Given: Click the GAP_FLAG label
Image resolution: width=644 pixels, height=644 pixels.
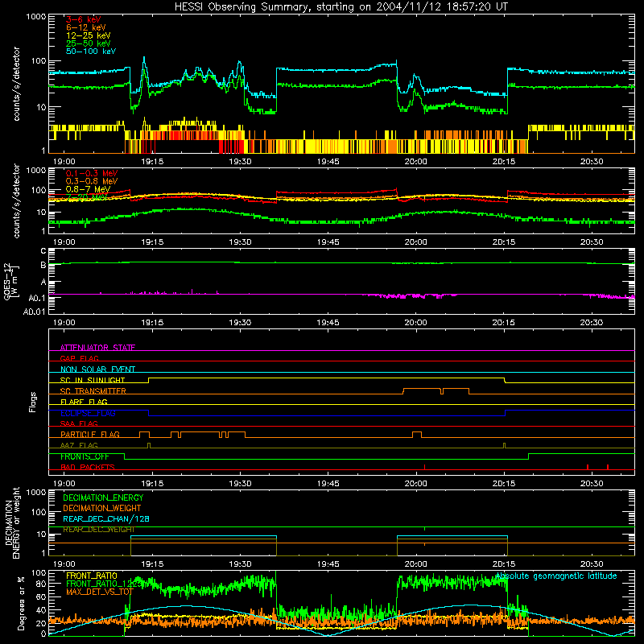Looking at the screenshot, I should pyautogui.click(x=79, y=358).
